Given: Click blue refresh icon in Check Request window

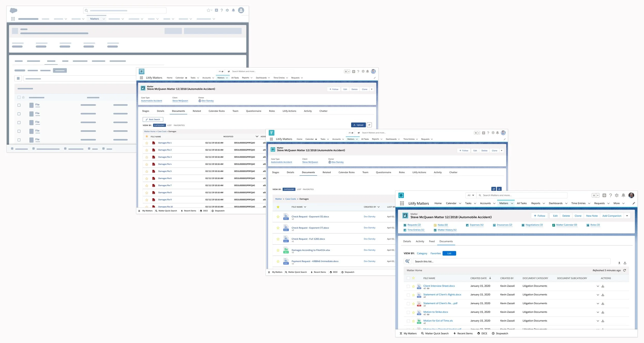Looking at the screenshot, I should 494,189.
